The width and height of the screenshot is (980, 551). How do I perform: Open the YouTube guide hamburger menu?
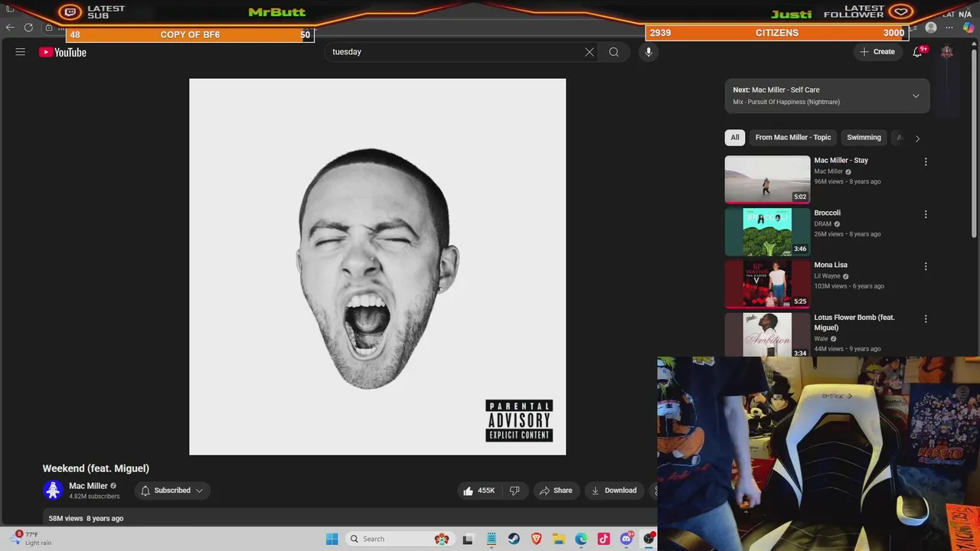point(21,52)
